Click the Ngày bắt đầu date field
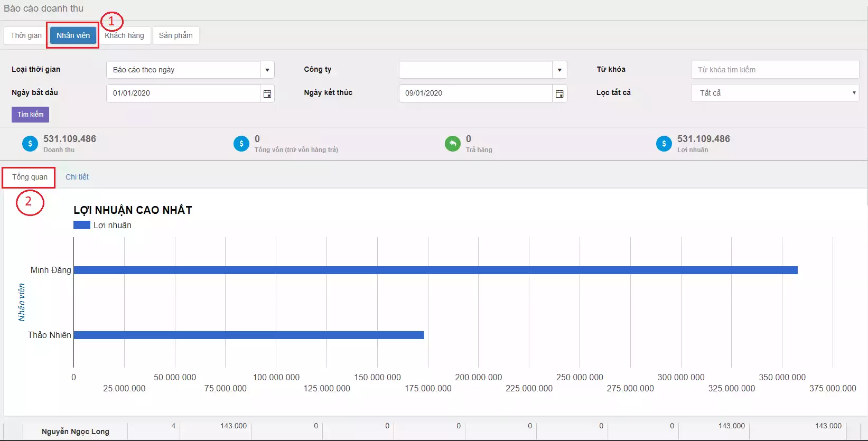This screenshot has width=868, height=441. tap(183, 93)
